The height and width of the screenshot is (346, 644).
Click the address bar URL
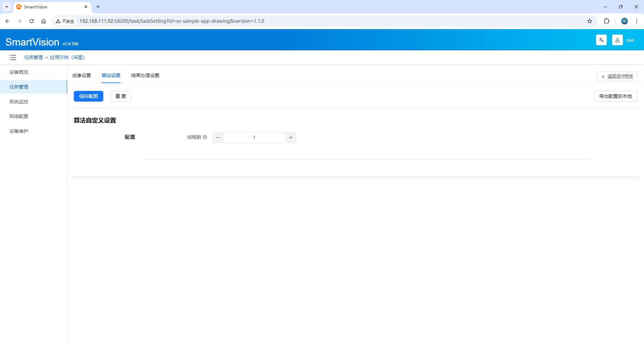coord(172,21)
